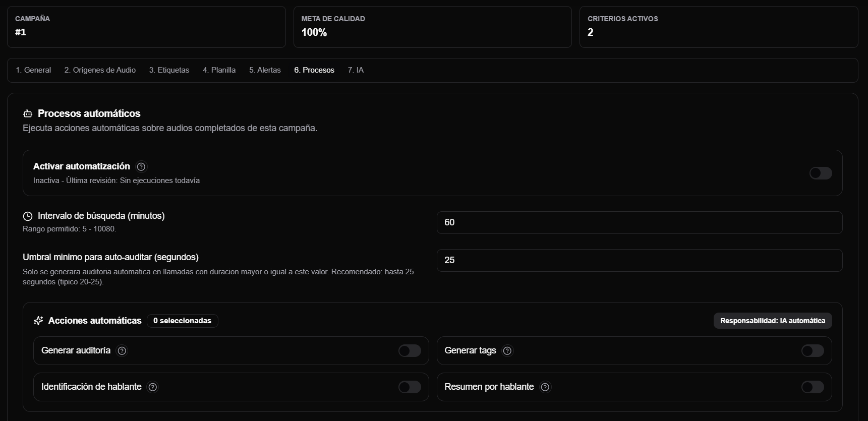The image size is (868, 421).
Task: Toggle Generar auditoría on
Action: pyautogui.click(x=410, y=351)
